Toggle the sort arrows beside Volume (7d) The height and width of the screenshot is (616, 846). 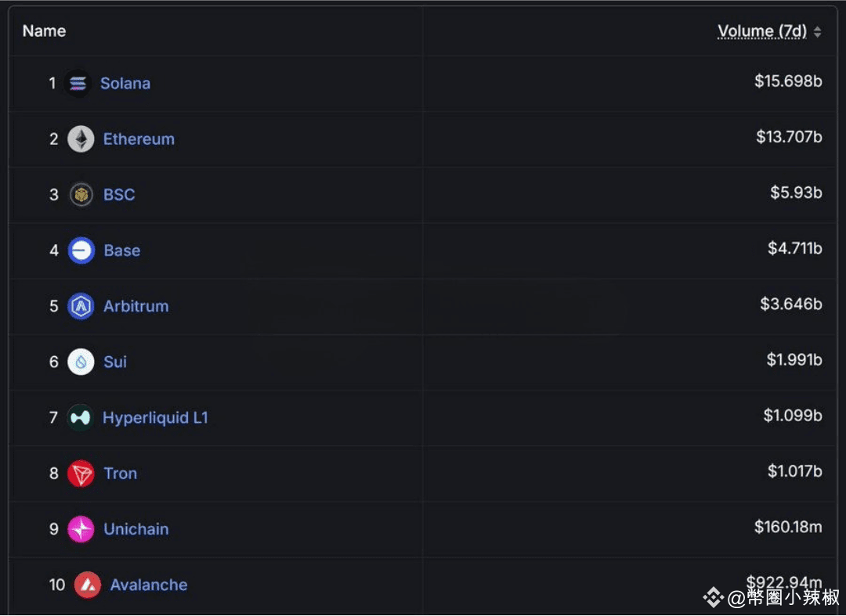[818, 32]
